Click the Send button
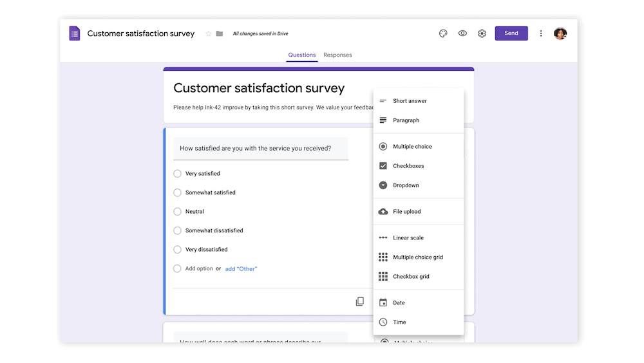Viewport: 644px width, 363px height. point(511,33)
